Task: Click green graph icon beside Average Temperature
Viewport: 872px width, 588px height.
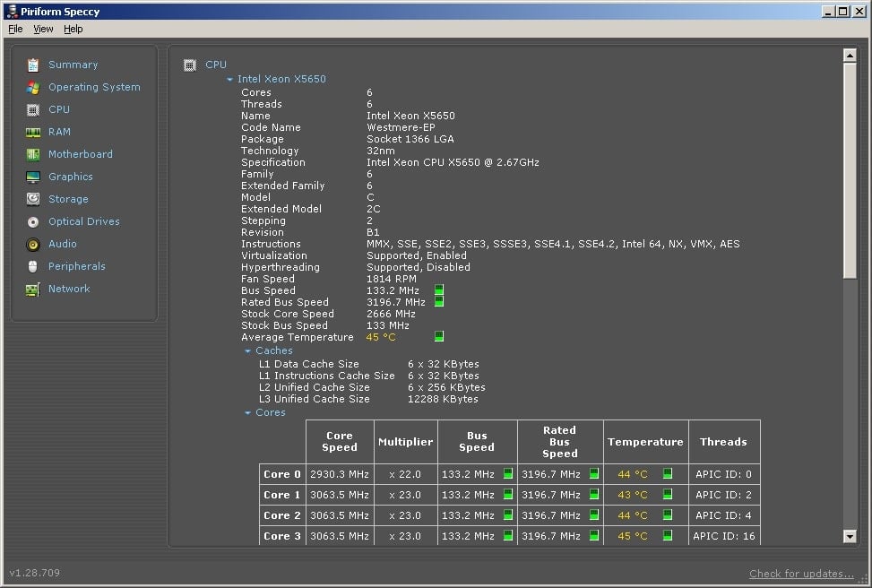Action: click(439, 336)
